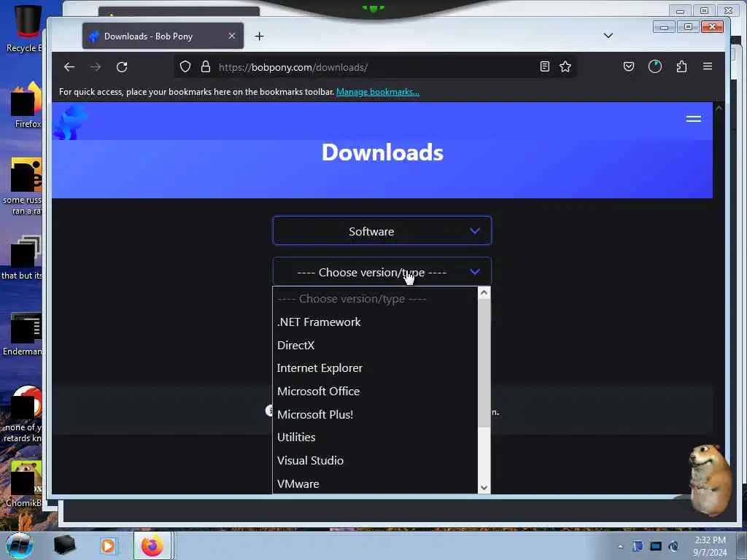Choose VMware from the list

(x=375, y=483)
